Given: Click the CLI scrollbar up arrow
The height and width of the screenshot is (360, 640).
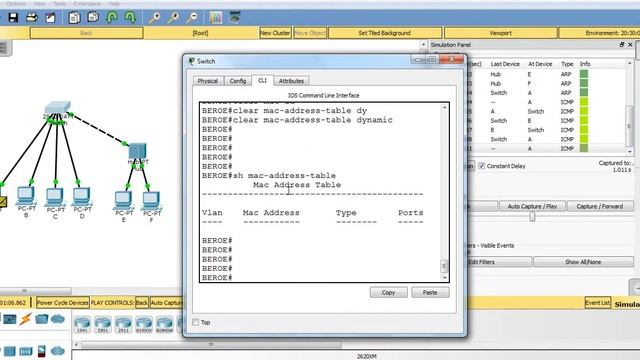Looking at the screenshot, I should click(x=444, y=107).
